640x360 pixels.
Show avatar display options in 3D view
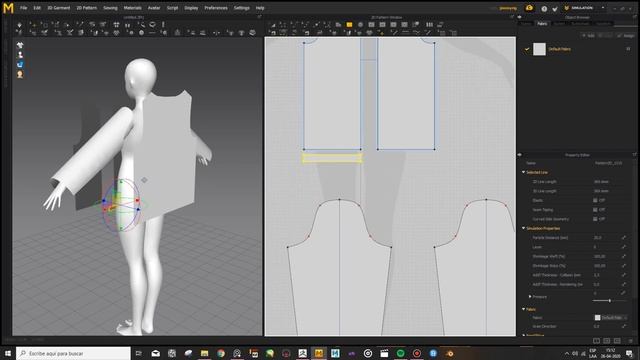(20, 55)
